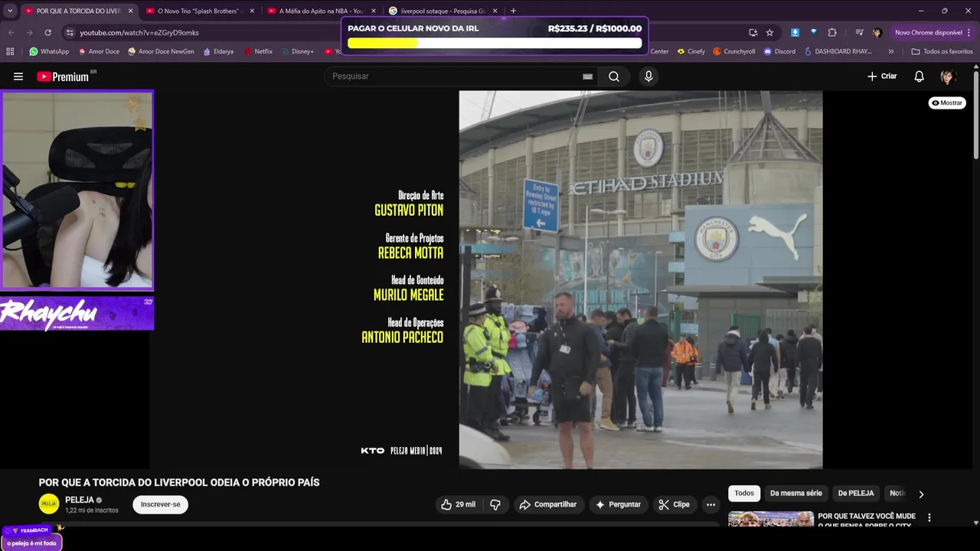Open the Eldarya bookmark
This screenshot has width=980, height=551.
[x=218, y=51]
